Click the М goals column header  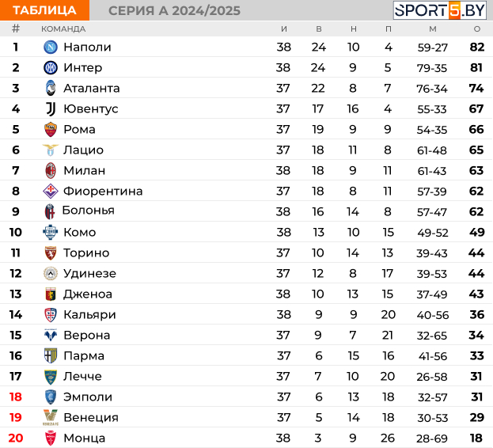pos(433,29)
